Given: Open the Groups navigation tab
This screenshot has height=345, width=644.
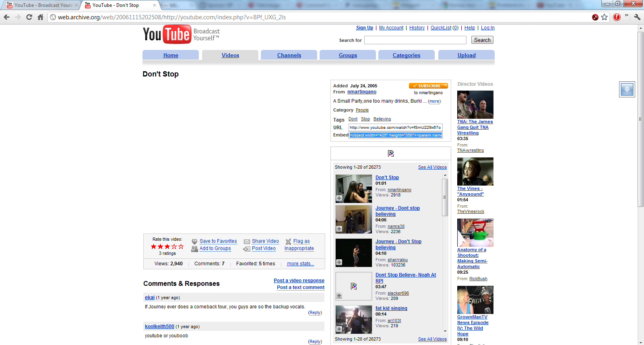Looking at the screenshot, I should click(348, 55).
